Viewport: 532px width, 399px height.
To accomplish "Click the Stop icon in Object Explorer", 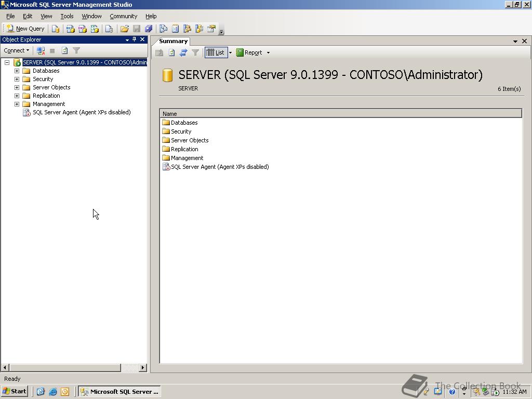I will 52,50.
